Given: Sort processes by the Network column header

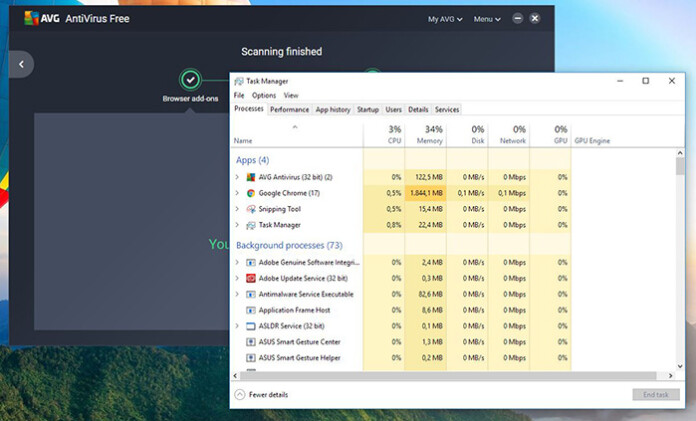Looking at the screenshot, I should 509,135.
